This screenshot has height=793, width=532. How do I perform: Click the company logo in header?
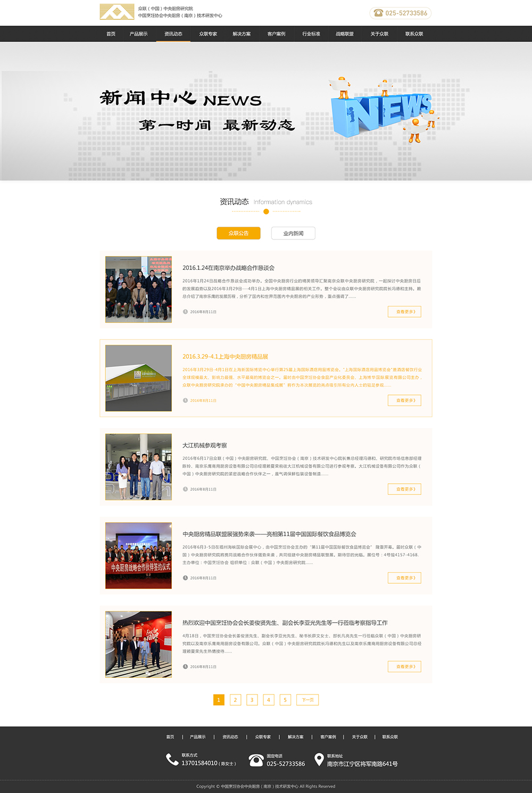coord(117,12)
